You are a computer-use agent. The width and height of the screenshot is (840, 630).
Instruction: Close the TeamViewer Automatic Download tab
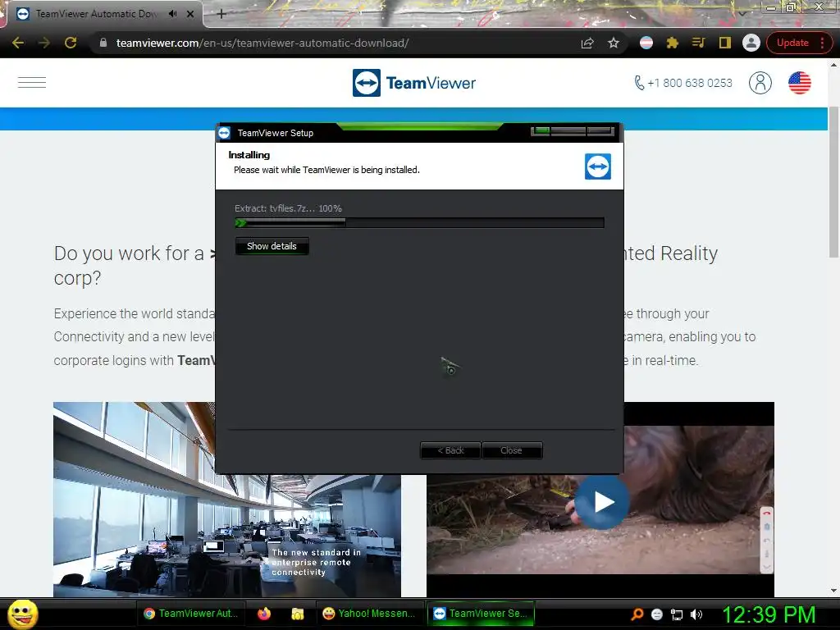click(190, 14)
